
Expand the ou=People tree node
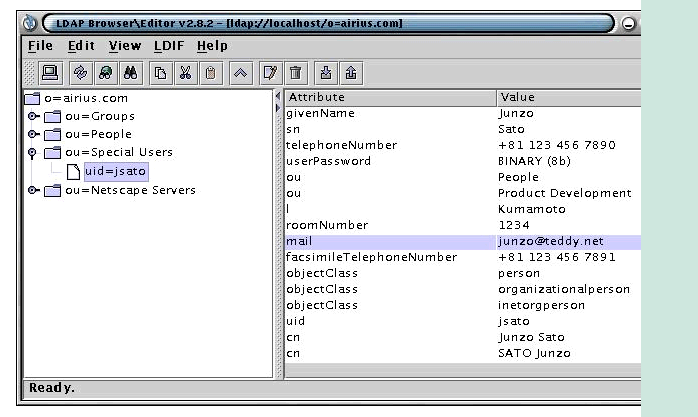33,134
